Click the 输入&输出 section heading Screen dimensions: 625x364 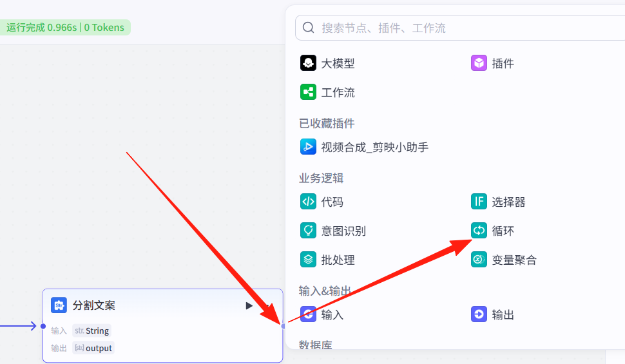[x=325, y=291]
